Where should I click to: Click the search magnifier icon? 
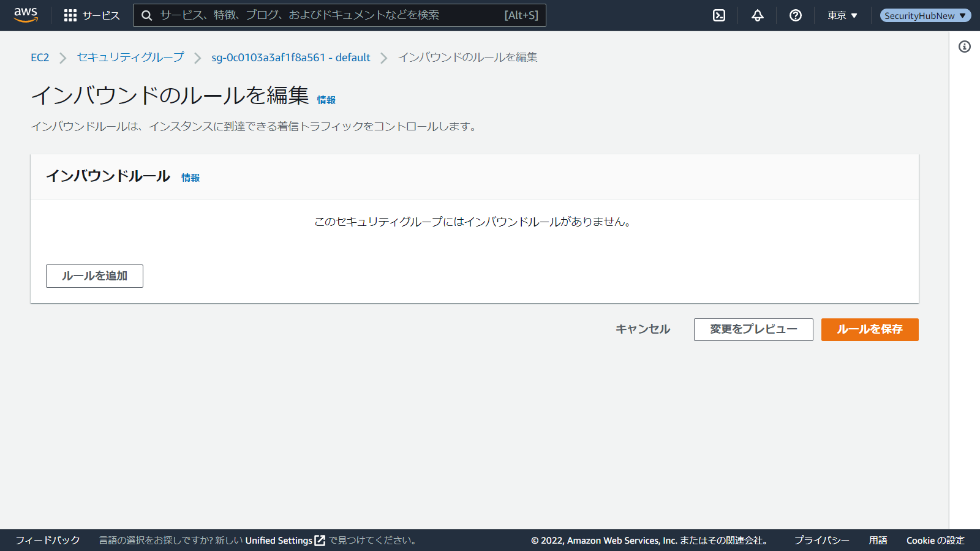tap(147, 15)
